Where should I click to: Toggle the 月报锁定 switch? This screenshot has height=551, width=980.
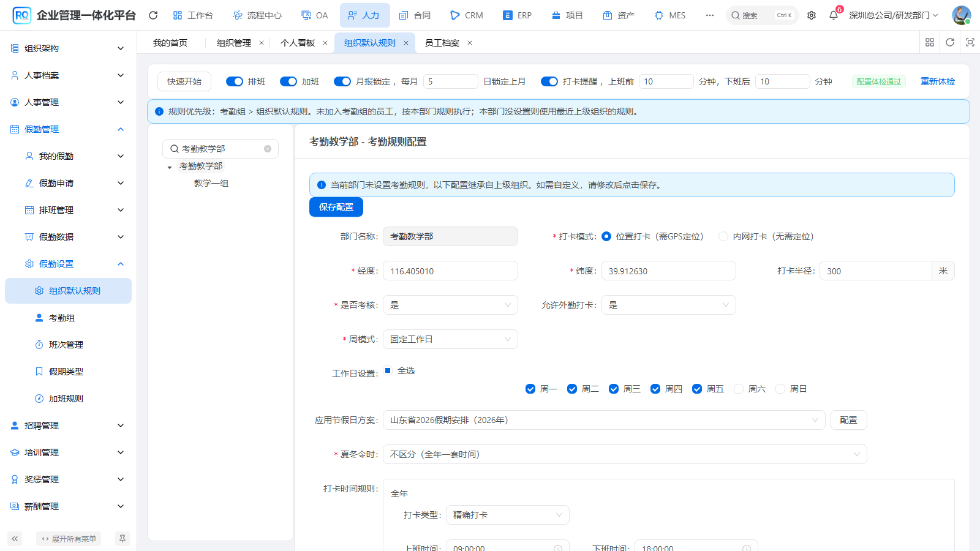click(342, 81)
